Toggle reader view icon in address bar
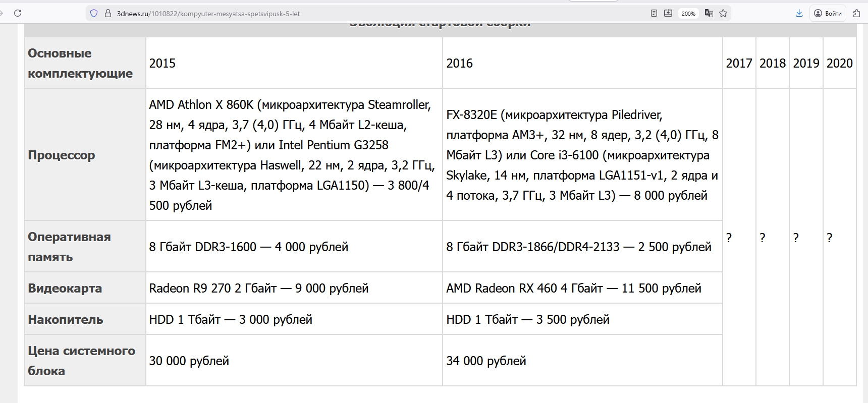The height and width of the screenshot is (403, 868). click(654, 14)
